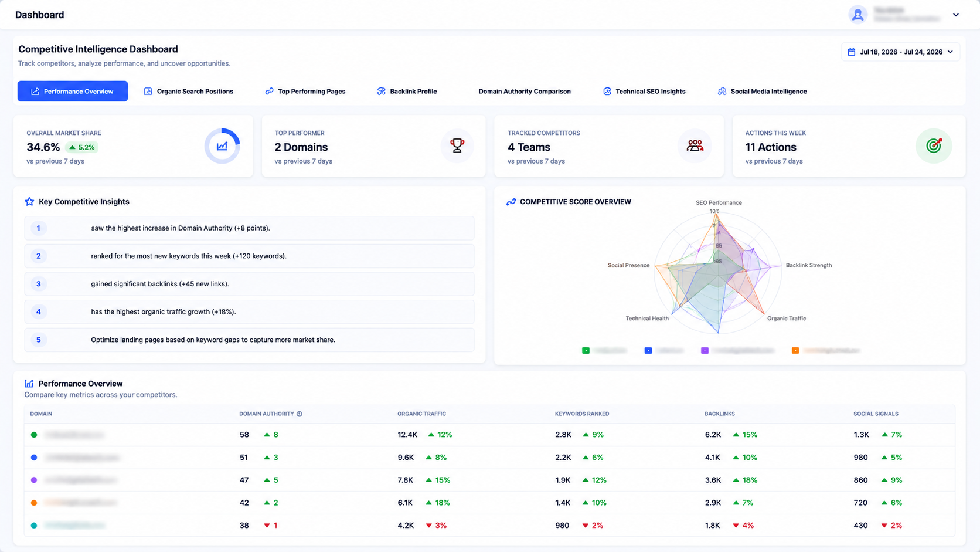Click the 12.4K organic traffic cell
This screenshot has height=552, width=980.
407,435
